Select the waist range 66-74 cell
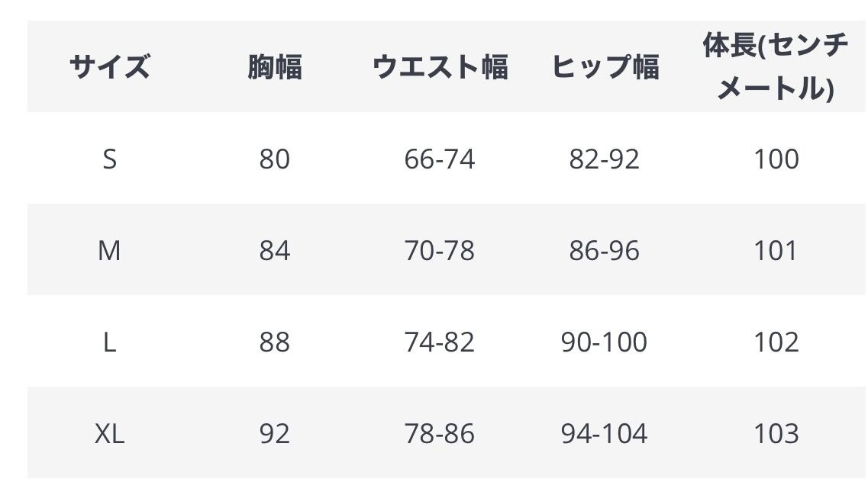Image resolution: width=868 pixels, height=482 pixels. pos(440,159)
